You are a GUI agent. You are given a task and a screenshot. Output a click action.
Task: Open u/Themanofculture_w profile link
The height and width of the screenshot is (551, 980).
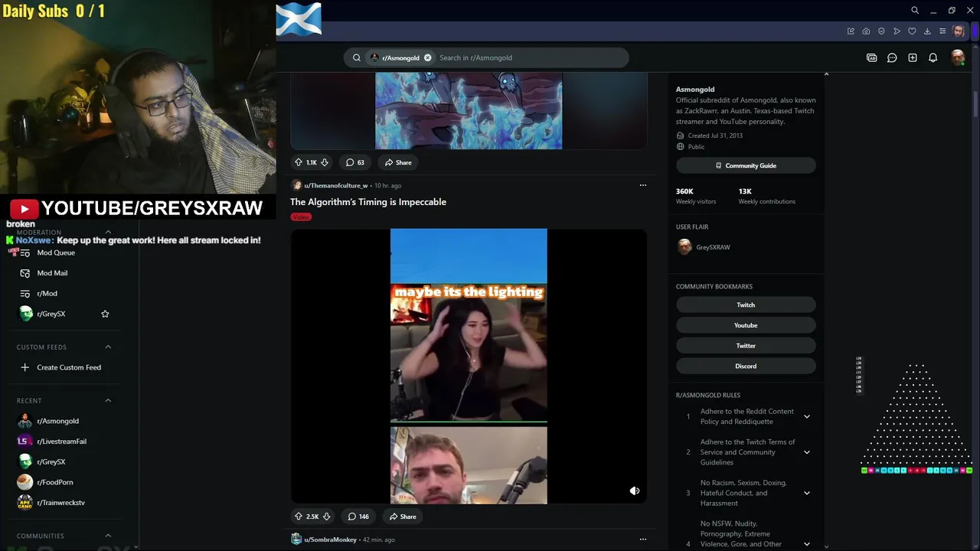(x=335, y=185)
